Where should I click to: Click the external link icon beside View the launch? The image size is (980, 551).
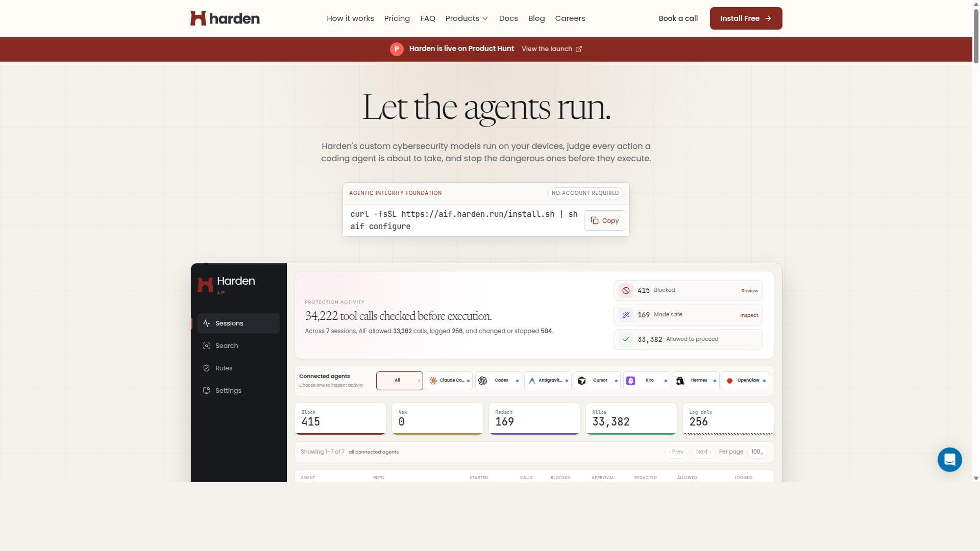click(579, 49)
